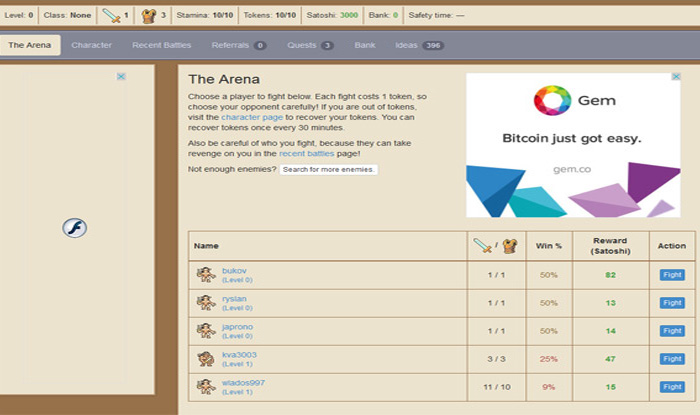700x415 pixels.
Task: Click the Class: None status
Action: (x=67, y=15)
